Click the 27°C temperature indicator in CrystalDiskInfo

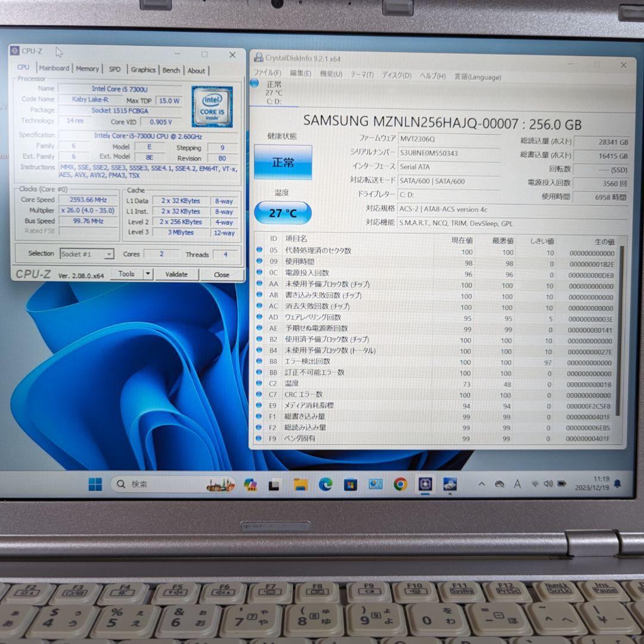pyautogui.click(x=283, y=212)
